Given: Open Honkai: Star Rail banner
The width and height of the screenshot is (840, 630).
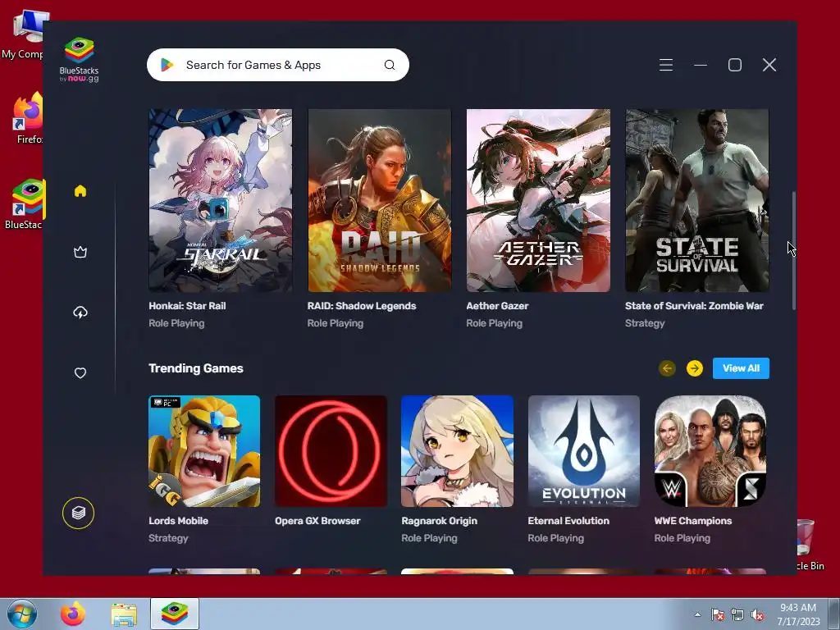Looking at the screenshot, I should tap(220, 200).
